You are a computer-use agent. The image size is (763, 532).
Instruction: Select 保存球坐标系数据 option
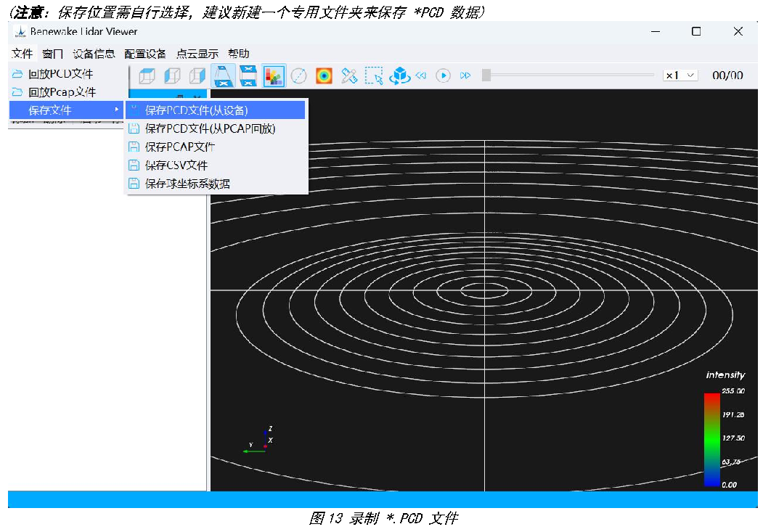click(x=216, y=184)
